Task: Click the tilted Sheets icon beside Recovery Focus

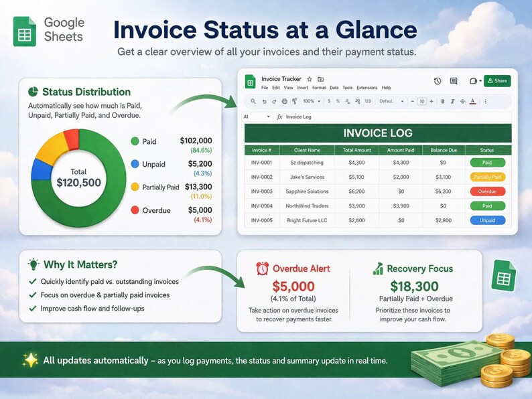Action: (x=503, y=276)
